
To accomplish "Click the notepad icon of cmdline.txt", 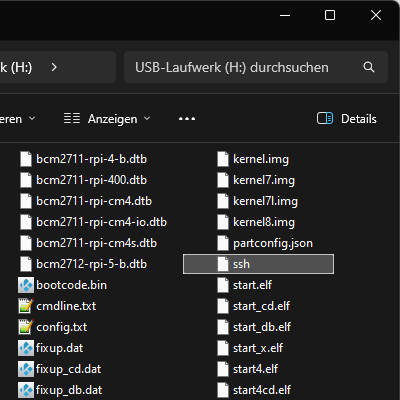I will pos(26,306).
